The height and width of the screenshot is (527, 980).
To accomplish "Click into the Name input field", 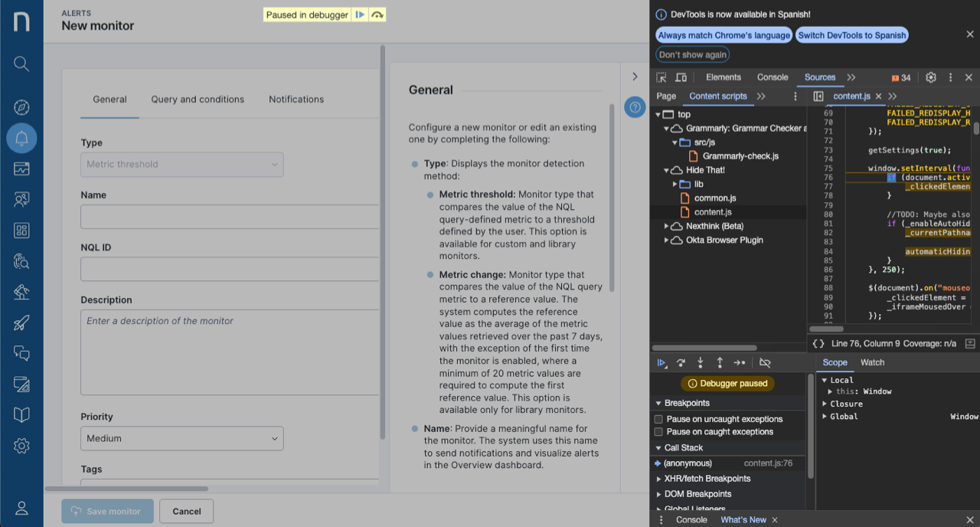I will pyautogui.click(x=230, y=217).
